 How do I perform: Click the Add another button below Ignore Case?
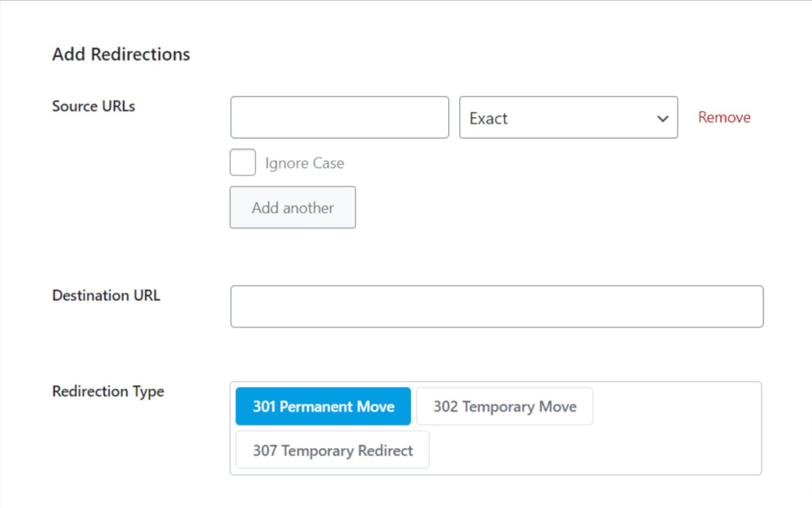(x=292, y=207)
